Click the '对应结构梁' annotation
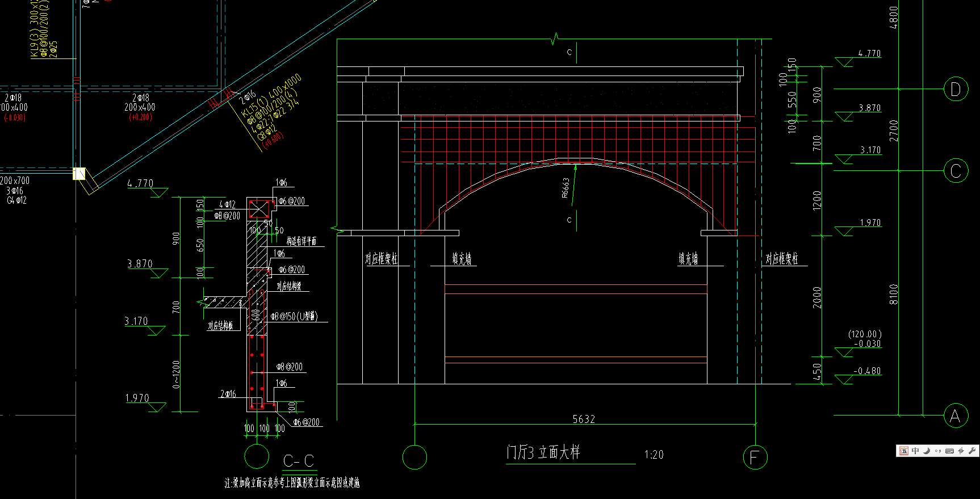This screenshot has width=980, height=499. 290,287
